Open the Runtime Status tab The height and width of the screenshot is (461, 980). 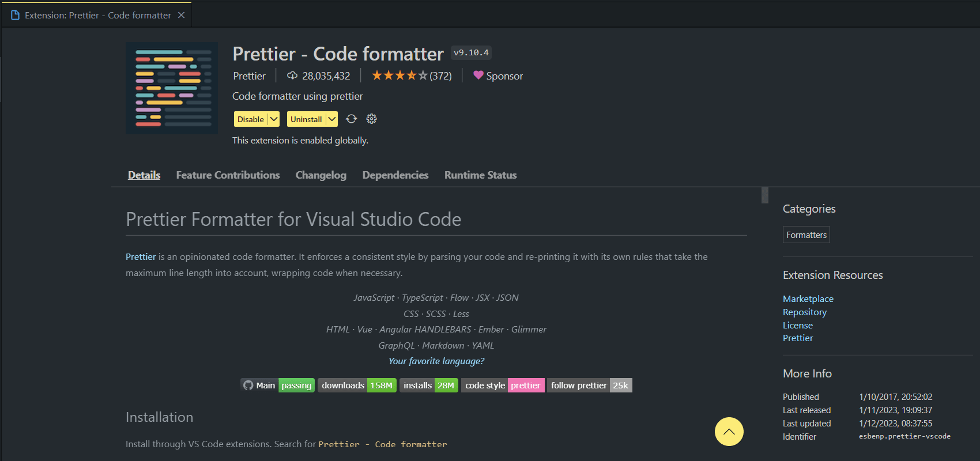point(481,175)
